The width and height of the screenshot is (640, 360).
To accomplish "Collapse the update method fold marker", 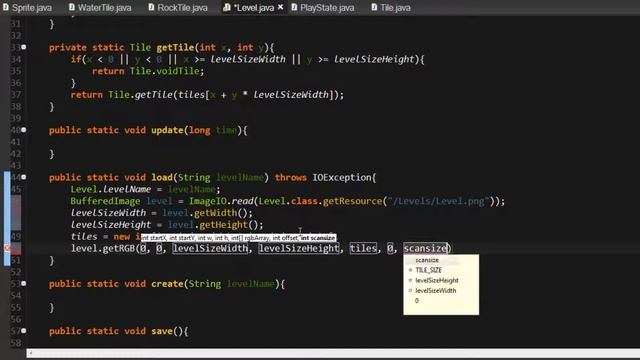I will 24,130.
